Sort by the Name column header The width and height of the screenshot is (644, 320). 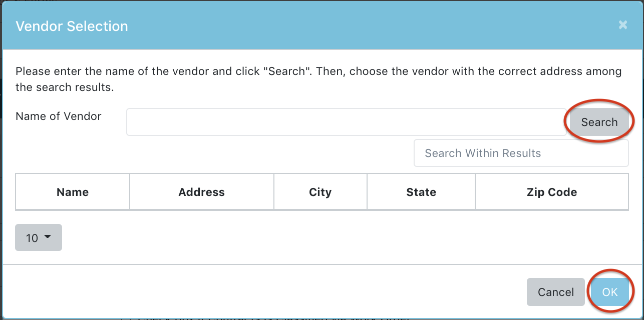(x=73, y=192)
